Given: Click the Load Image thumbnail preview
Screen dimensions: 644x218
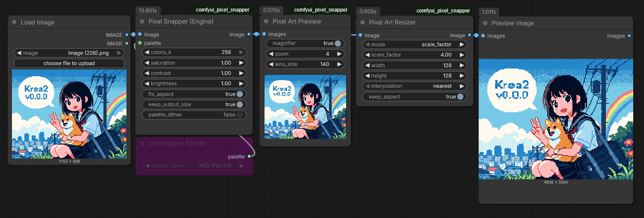Looking at the screenshot, I should pos(69,114).
